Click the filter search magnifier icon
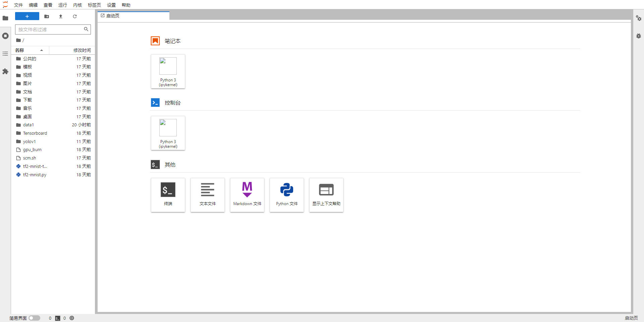Image resolution: width=644 pixels, height=322 pixels. (86, 29)
